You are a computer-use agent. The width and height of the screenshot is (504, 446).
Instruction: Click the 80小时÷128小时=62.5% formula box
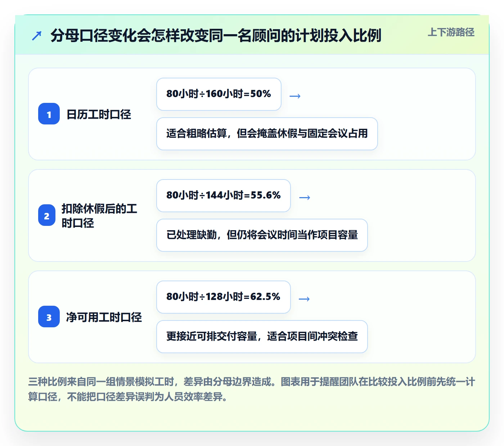tap(224, 297)
